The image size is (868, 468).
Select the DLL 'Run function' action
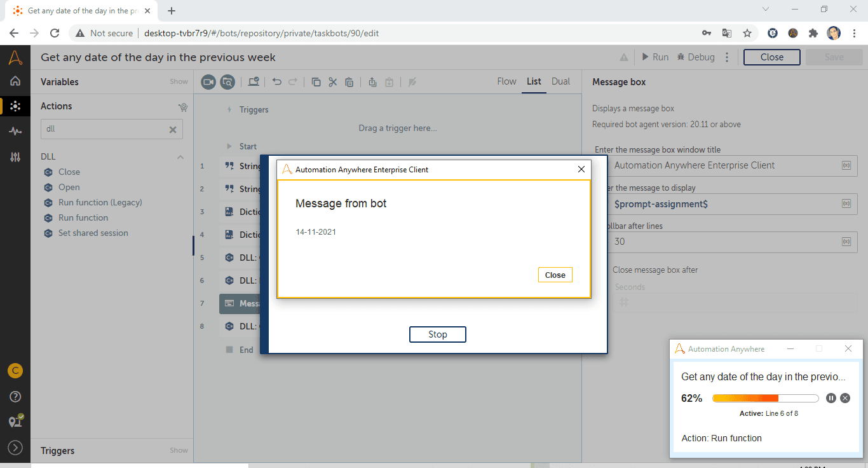point(83,217)
